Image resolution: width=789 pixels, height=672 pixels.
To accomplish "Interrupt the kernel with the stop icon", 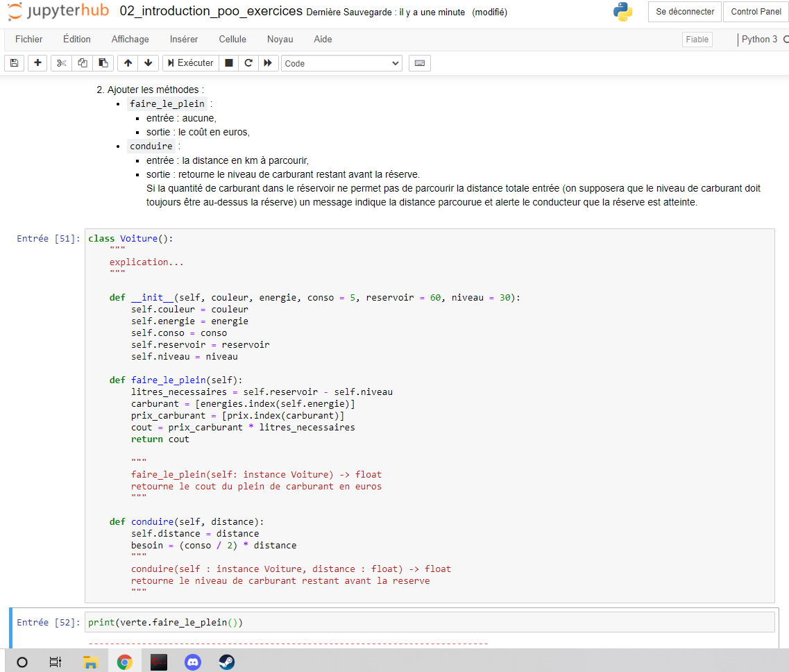I will 229,62.
